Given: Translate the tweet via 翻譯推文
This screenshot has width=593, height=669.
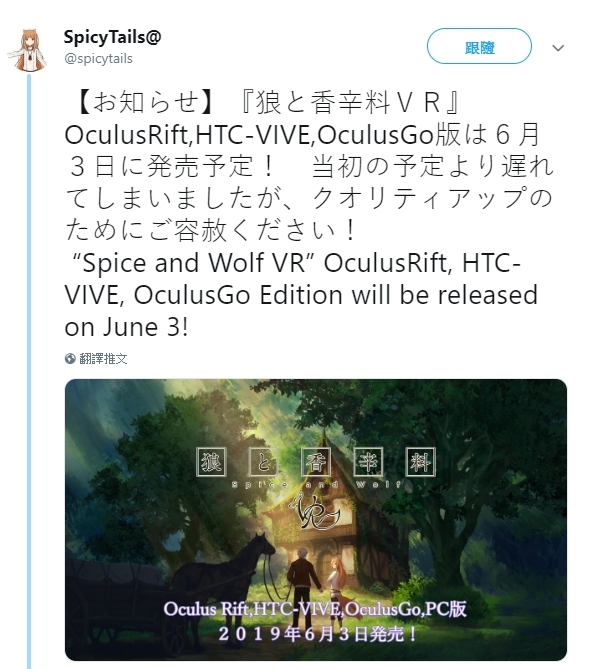Looking at the screenshot, I should tap(103, 358).
